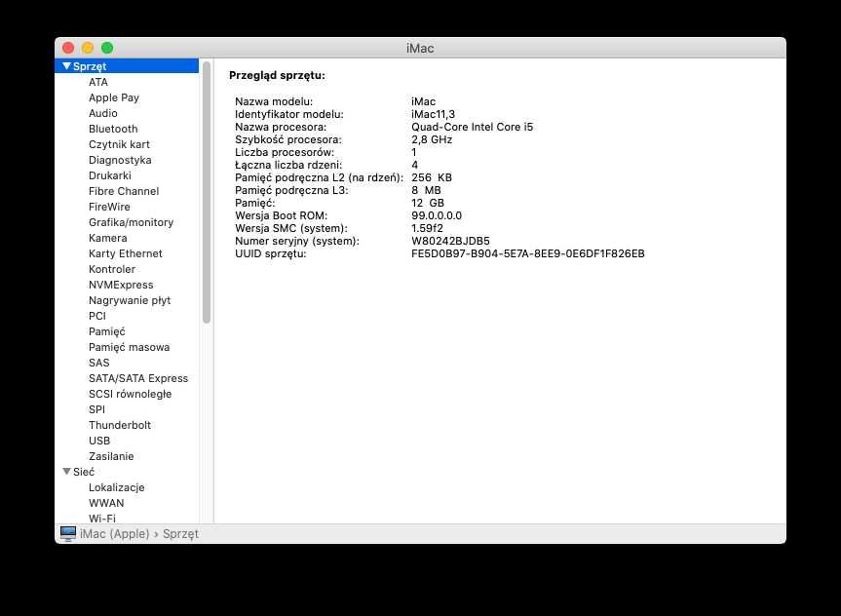Open the Kamera category
Image resolution: width=841 pixels, height=616 pixels.
pyautogui.click(x=108, y=238)
